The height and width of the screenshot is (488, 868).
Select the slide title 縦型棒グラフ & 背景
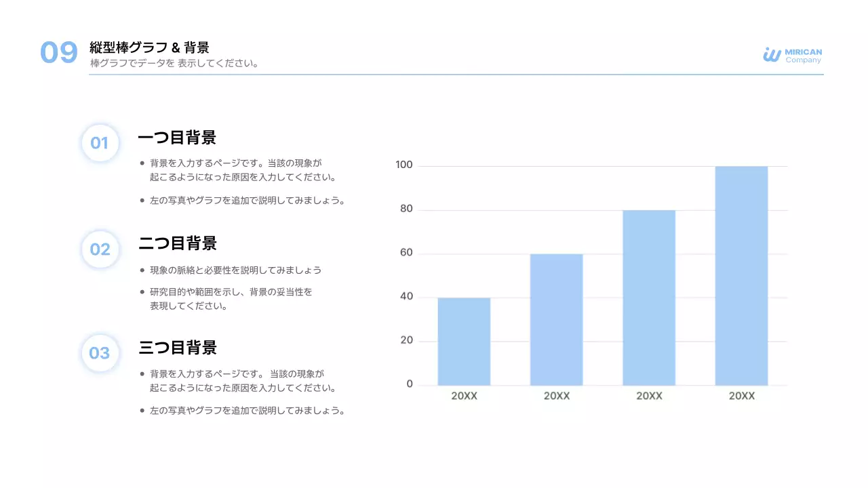point(149,47)
